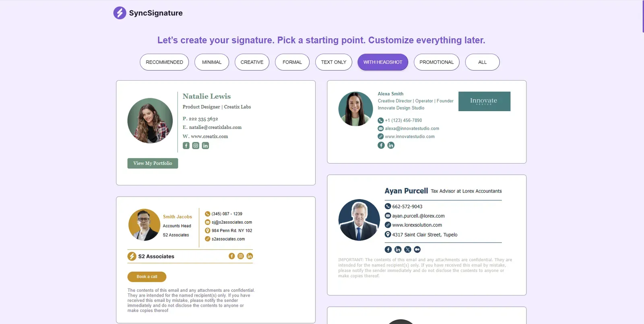The width and height of the screenshot is (644, 324).
Task: Click the Book a call button
Action: pos(147,277)
